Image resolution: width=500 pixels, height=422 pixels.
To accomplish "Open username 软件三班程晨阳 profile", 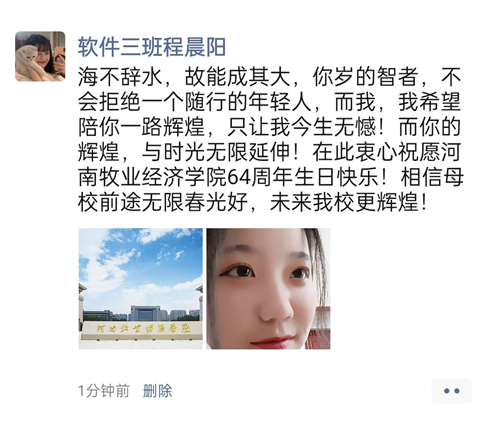I will point(152,47).
